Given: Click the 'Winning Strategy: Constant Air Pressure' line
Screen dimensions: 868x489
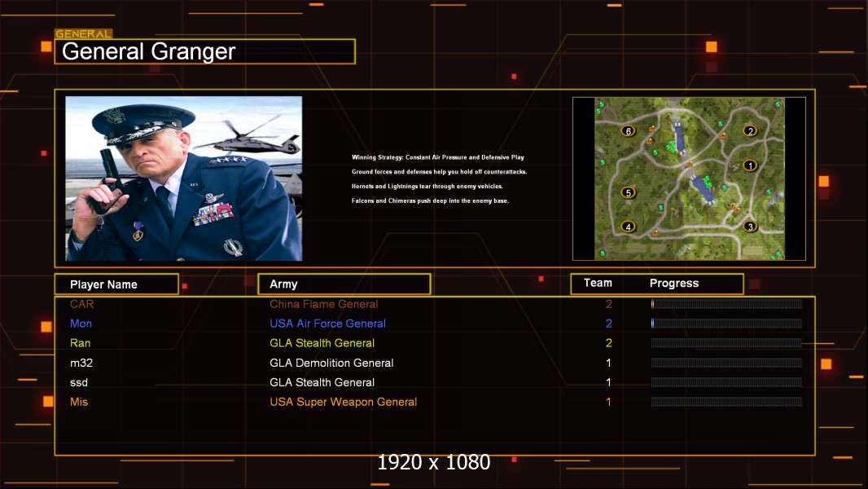Looking at the screenshot, I should (438, 157).
